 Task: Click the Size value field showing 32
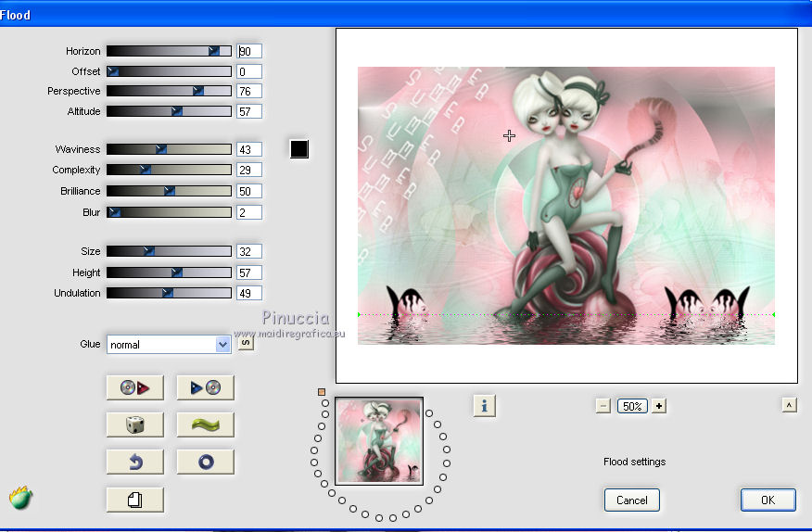pos(249,251)
